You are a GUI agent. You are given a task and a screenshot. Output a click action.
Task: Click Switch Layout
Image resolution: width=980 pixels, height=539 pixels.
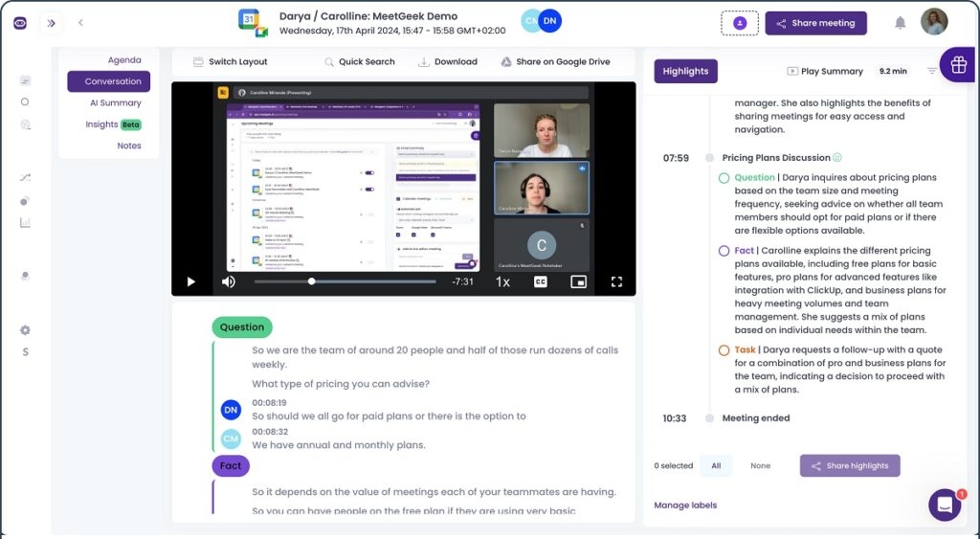pyautogui.click(x=230, y=62)
